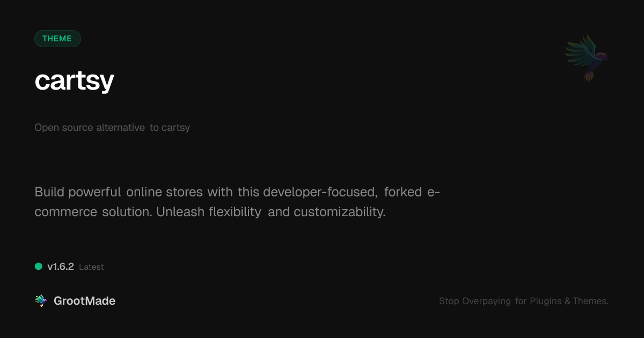Click the 'Open source alternative' subtitle
Viewport: 644px width, 338px height.
[90, 128]
